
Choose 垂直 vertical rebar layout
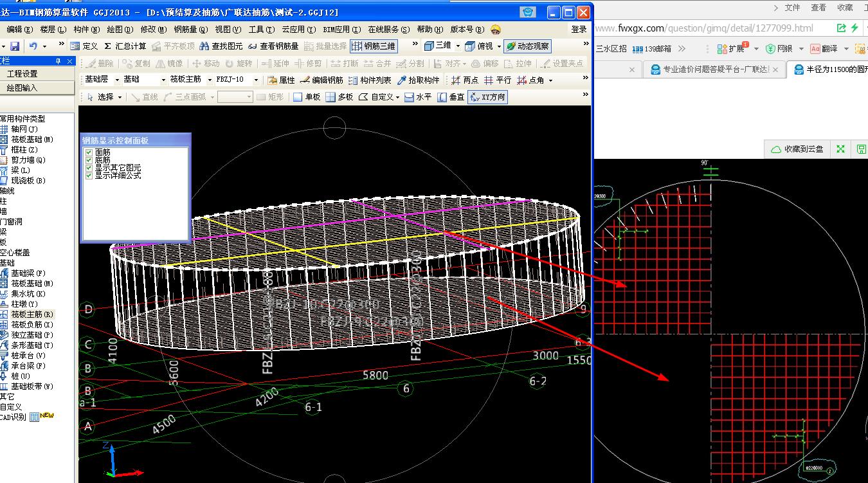[x=451, y=97]
